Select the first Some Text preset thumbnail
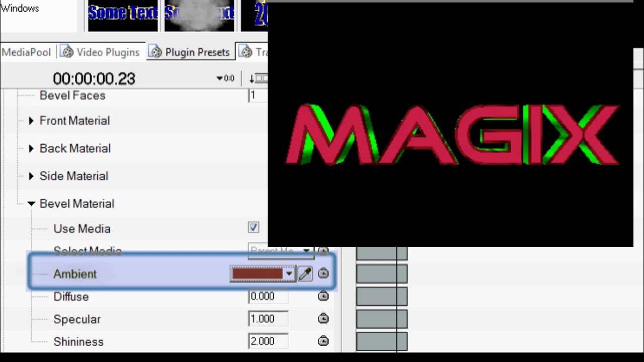 [x=123, y=16]
